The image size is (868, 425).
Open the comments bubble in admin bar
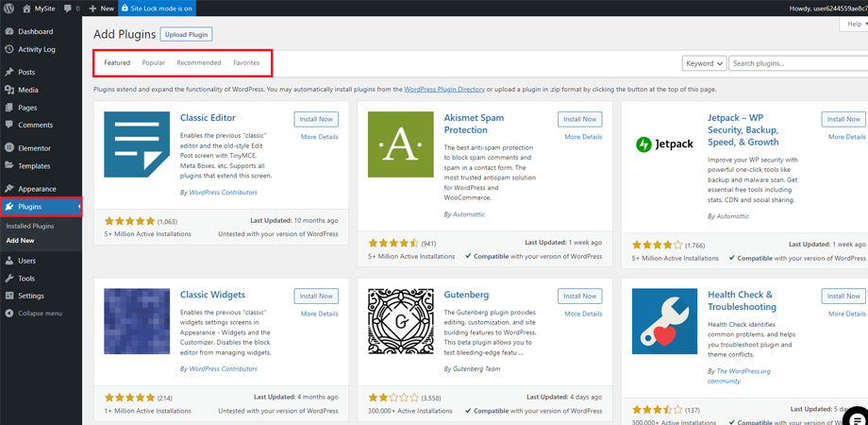coord(68,8)
